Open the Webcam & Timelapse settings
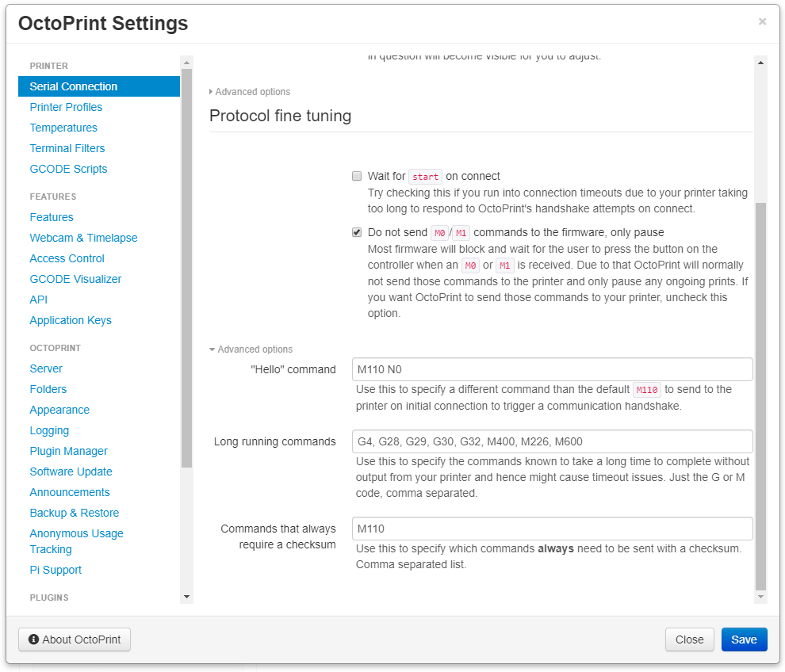This screenshot has width=785, height=672. click(83, 237)
